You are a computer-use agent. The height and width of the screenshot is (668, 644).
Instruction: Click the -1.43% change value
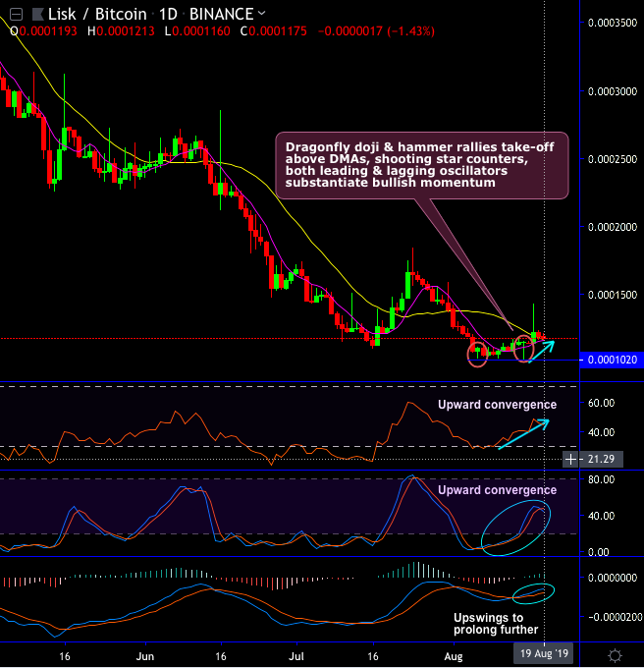pos(410,31)
